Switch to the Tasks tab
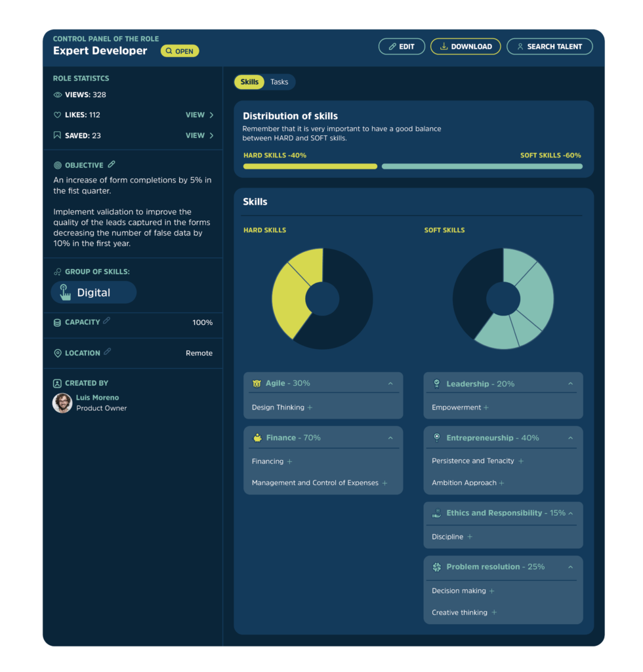 pos(280,82)
